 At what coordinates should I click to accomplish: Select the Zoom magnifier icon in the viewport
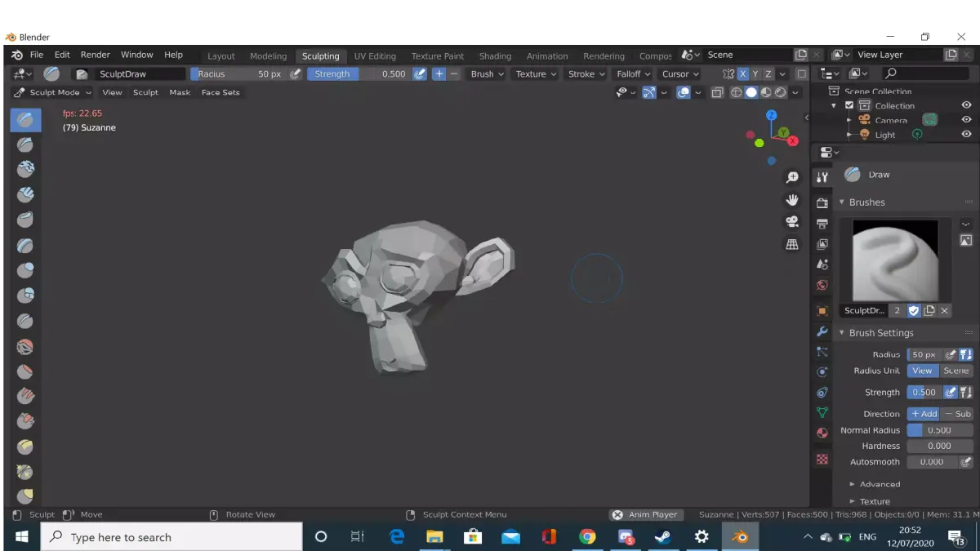[791, 176]
